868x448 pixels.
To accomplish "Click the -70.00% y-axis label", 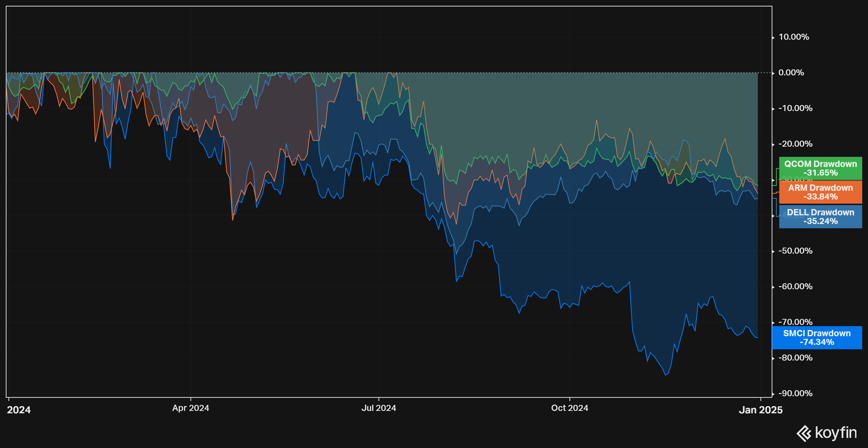I will (795, 322).
